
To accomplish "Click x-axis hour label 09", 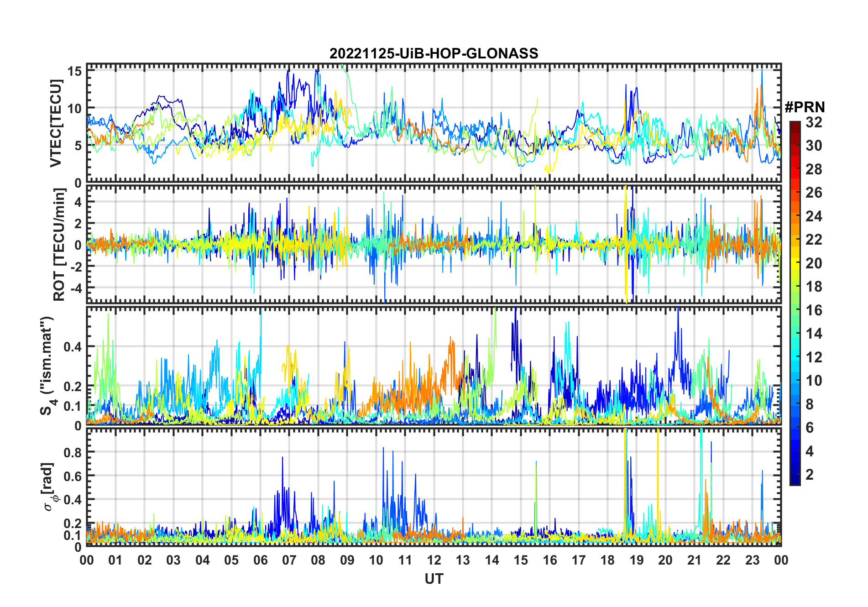I will coord(347,560).
